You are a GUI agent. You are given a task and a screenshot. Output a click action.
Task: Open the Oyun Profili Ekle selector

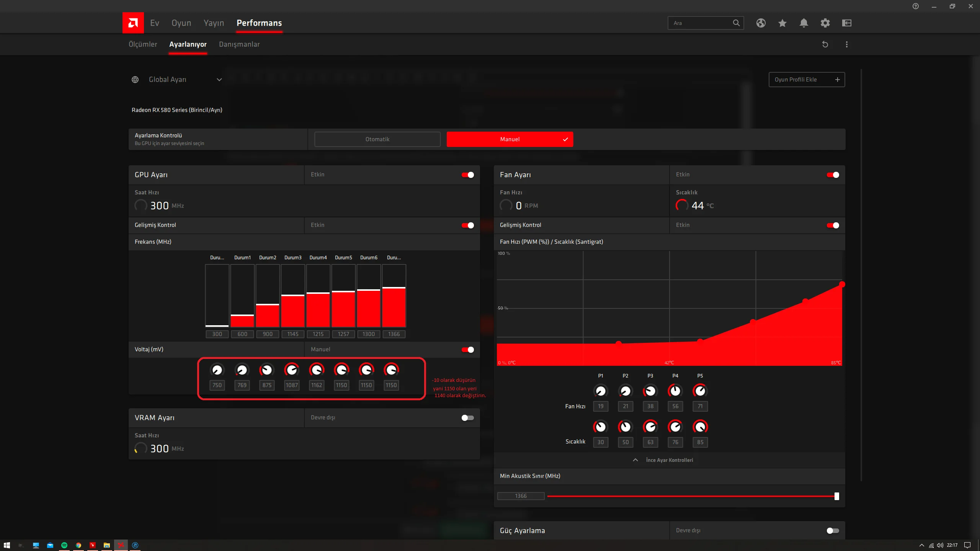pos(806,80)
